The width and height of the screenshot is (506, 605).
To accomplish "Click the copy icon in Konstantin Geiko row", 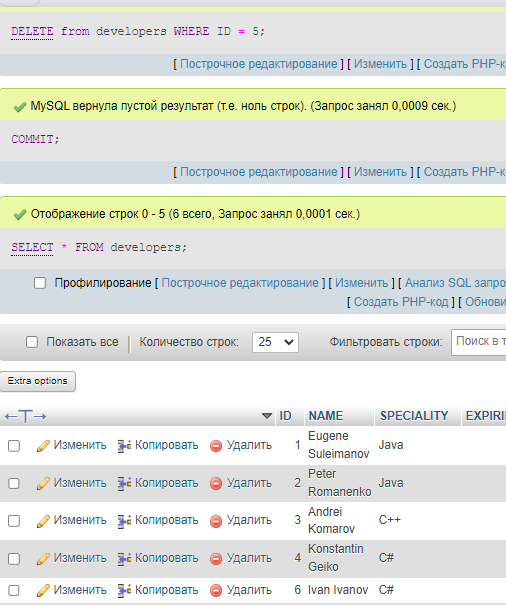I will [124, 558].
